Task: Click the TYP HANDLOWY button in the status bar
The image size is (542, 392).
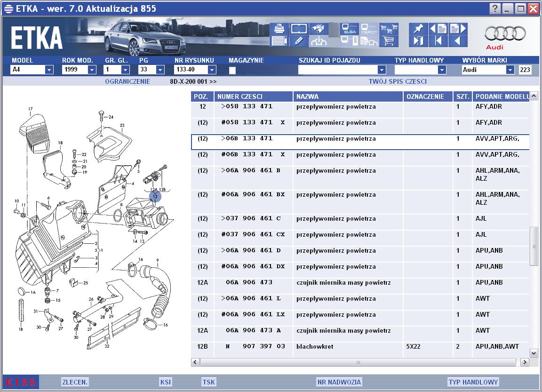Action: [473, 382]
